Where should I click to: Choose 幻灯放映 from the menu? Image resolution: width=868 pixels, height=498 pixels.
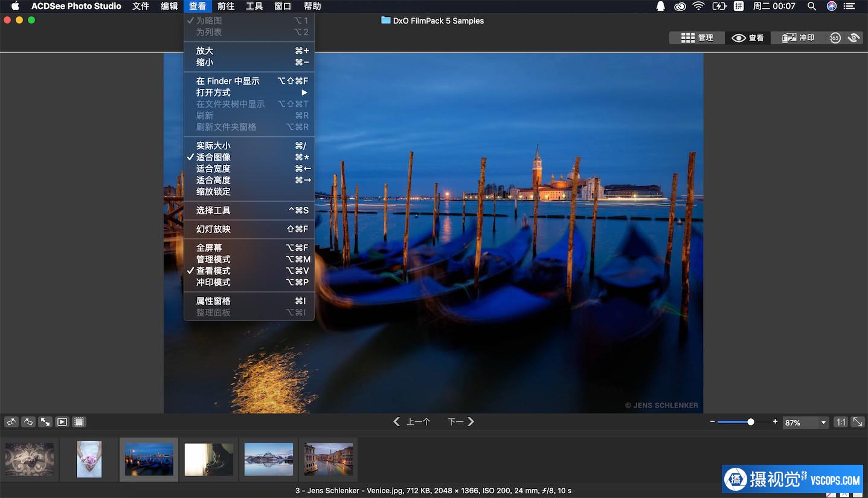(213, 229)
